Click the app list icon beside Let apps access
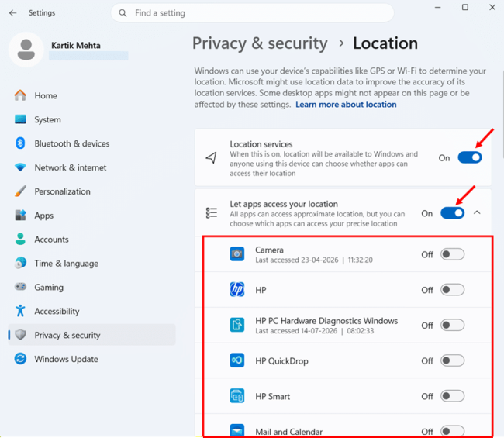This screenshot has width=504, height=438. pos(212,213)
